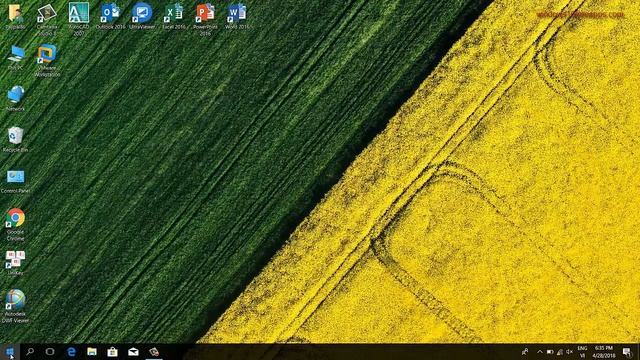Screen dimensions: 640x360
Task: Launch Camtasia Studio desktop shortcut
Action: pyautogui.click(x=47, y=19)
